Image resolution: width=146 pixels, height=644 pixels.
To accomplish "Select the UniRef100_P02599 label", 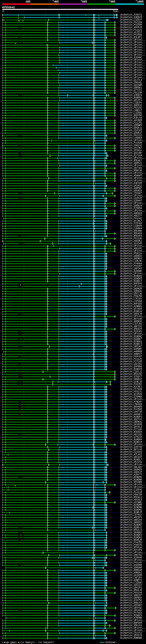I will tap(131, 143).
